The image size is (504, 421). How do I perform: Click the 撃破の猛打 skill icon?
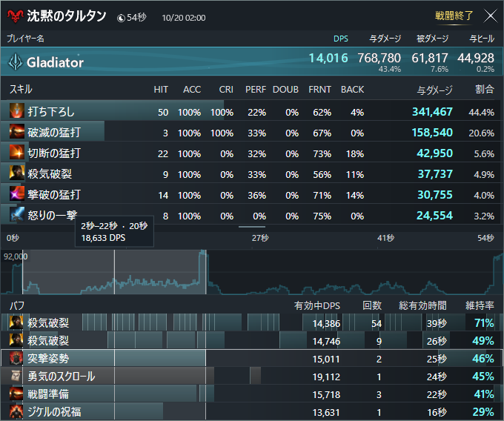(17, 193)
